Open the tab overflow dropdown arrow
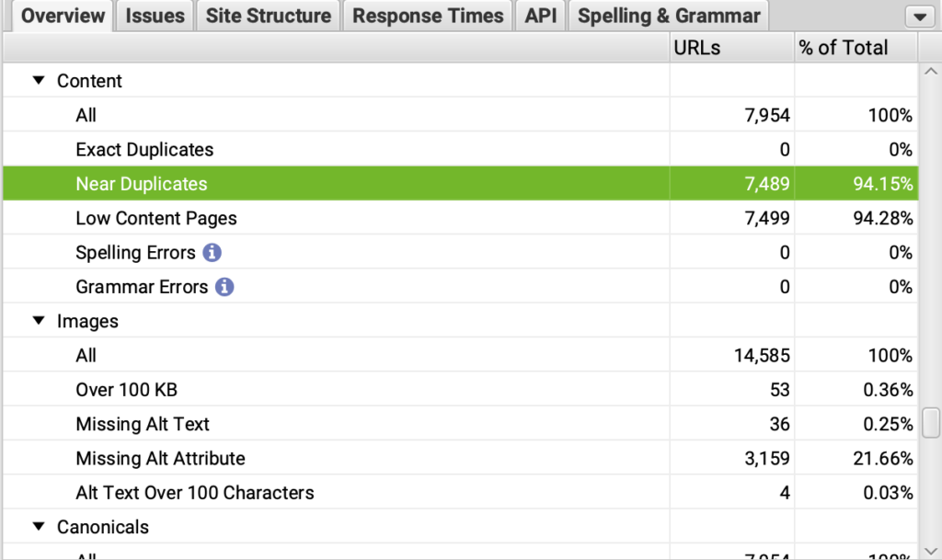 pos(919,17)
